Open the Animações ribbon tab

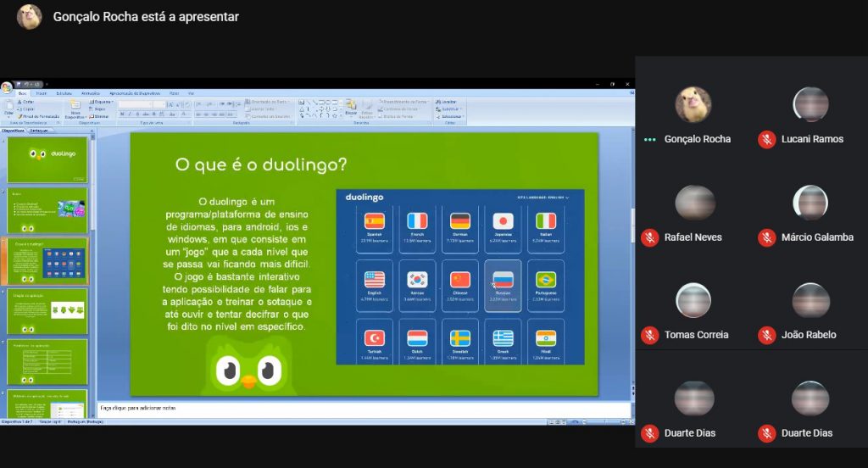click(92, 93)
